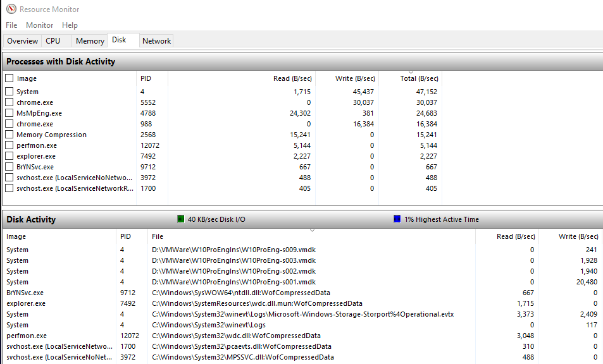This screenshot has height=364, width=603.
Task: Select the MPSSVC.dll:WofCompressedData file row
Action: pos(302,357)
